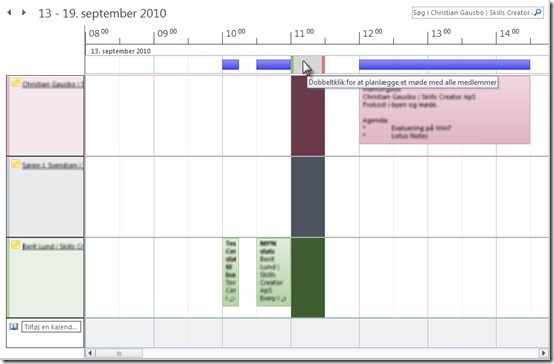Click the yellow calendar icon beside Christian Gausbo
This screenshot has width=554, height=364.
(15, 83)
